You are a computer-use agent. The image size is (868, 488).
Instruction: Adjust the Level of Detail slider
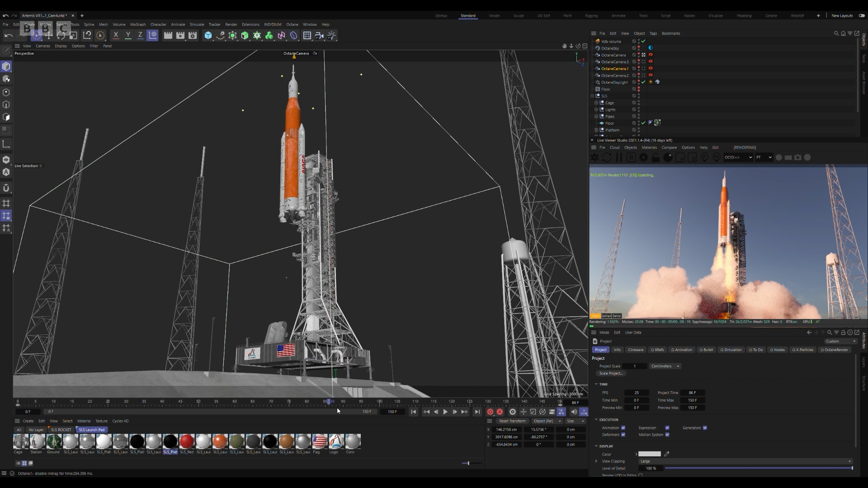759,468
